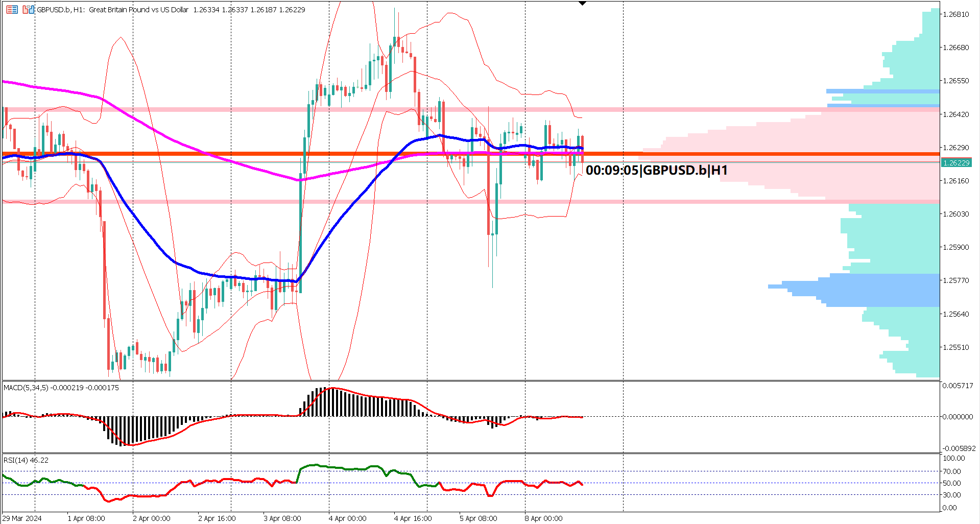Click the 29 Mar 2024 time axis label

click(21, 518)
